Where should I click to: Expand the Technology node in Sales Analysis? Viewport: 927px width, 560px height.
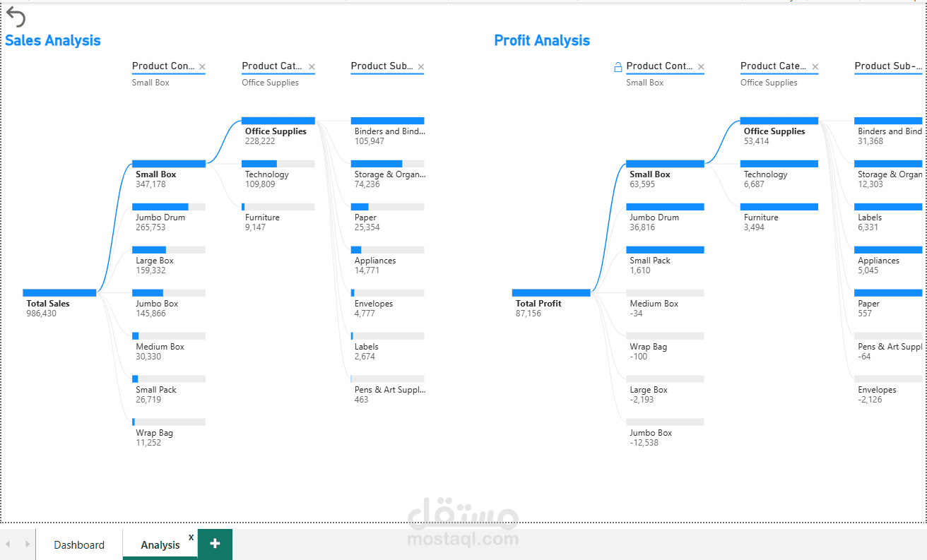[x=278, y=164]
